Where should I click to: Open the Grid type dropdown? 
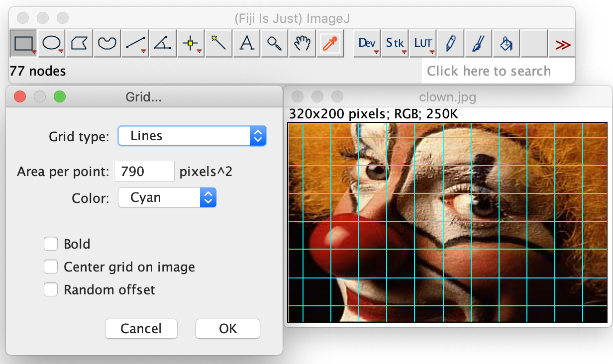(192, 136)
